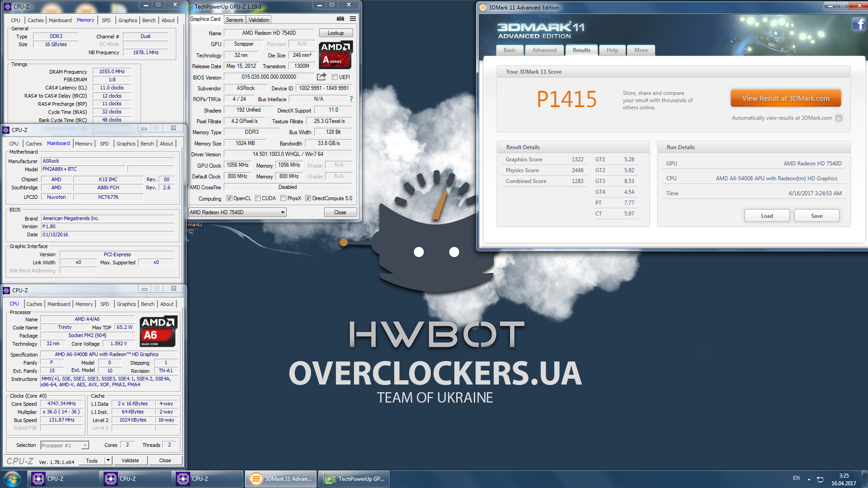The image size is (868, 488).
Task: Select the Bench tab in the Memory CPU-Z window
Action: coord(149,20)
